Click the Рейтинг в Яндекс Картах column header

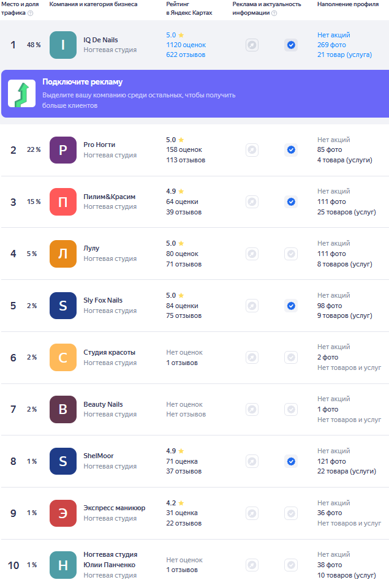pos(189,9)
